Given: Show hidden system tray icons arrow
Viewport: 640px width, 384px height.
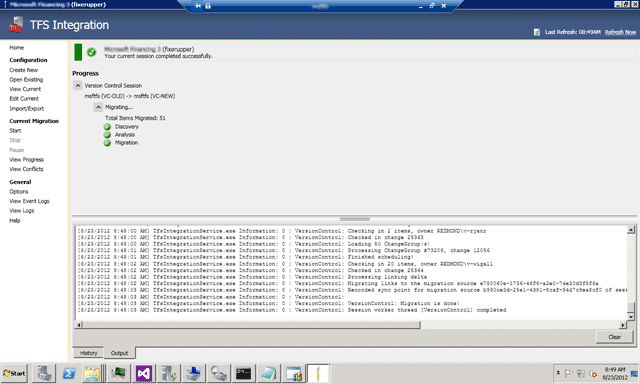Looking at the screenshot, I should [558, 373].
